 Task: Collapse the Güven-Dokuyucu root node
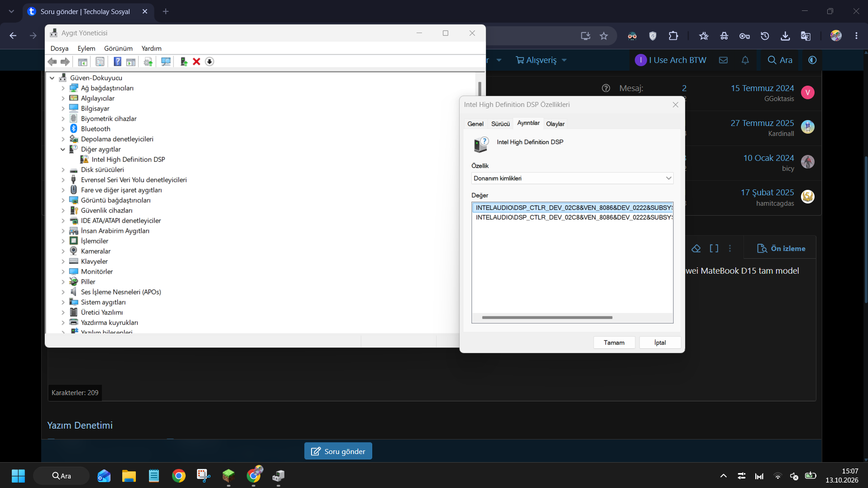(x=52, y=78)
